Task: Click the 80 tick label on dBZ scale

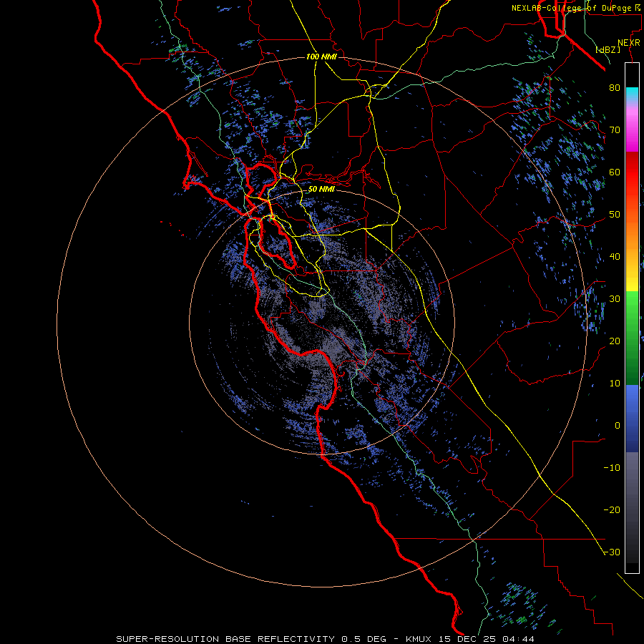Action: 615,87
